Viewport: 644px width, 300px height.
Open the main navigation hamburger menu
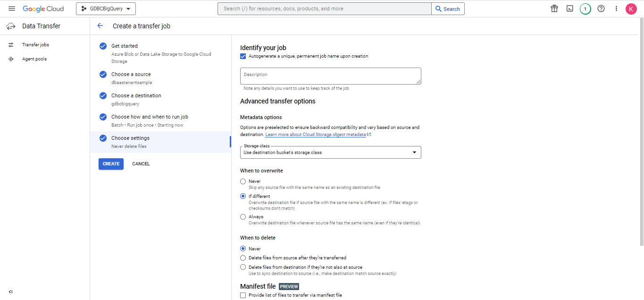[x=12, y=9]
